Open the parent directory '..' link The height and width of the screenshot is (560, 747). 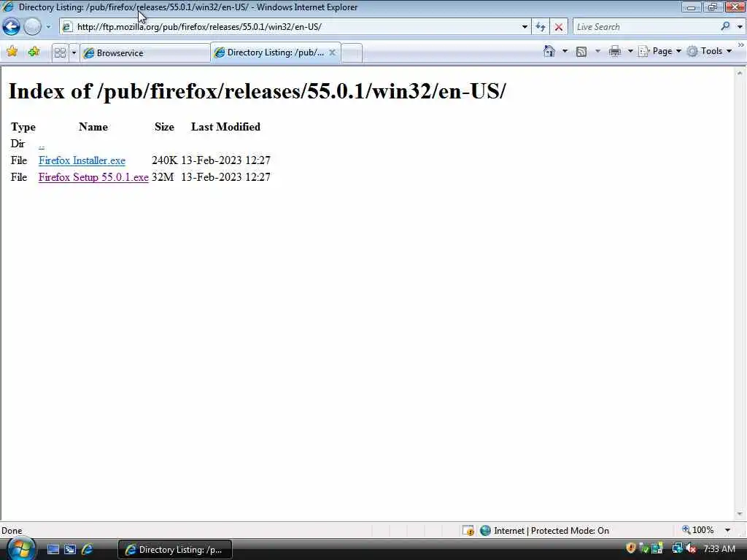42,144
